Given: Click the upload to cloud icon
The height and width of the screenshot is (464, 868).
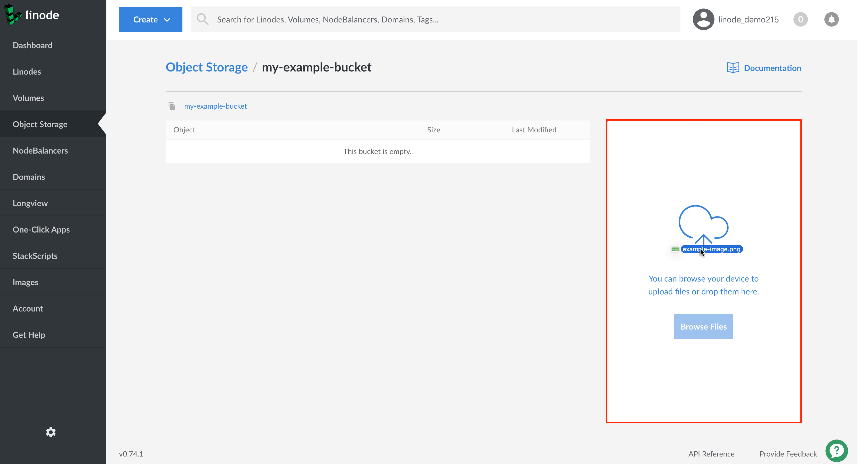Looking at the screenshot, I should (703, 224).
